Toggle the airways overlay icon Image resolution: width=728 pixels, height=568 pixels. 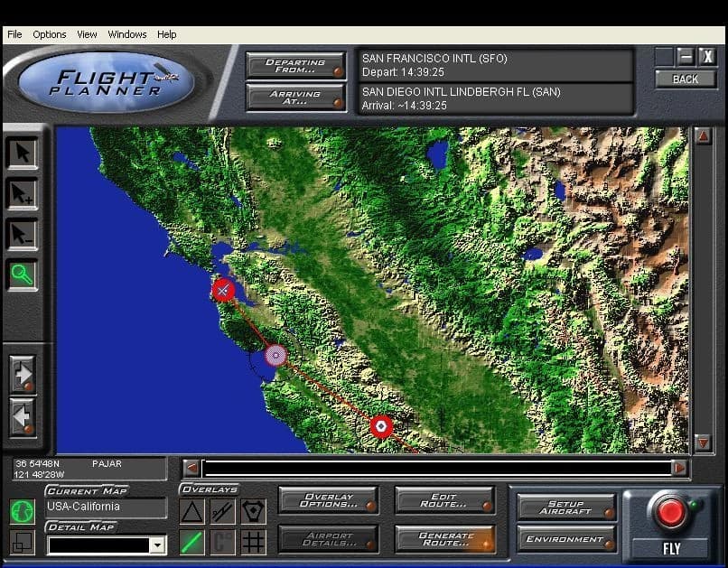(222, 512)
